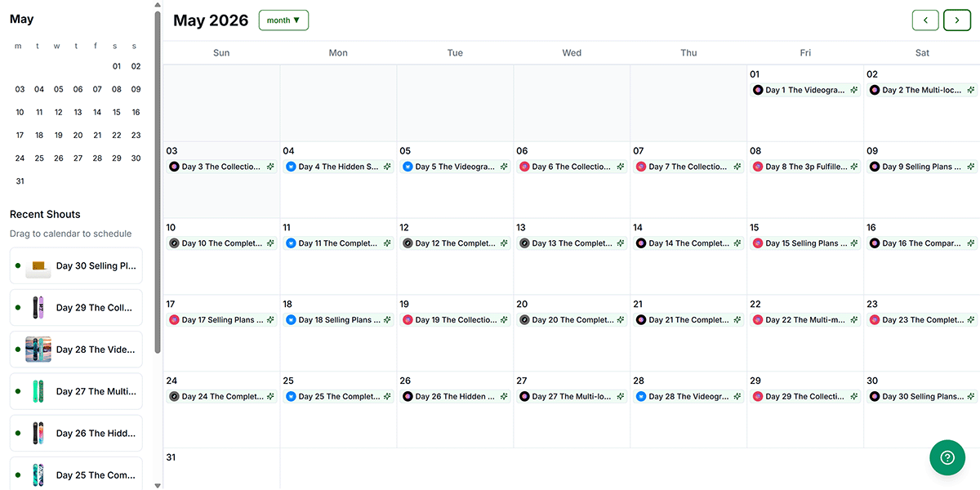The image size is (980, 490).
Task: Click the platform icon on Day 14 event
Action: (641, 243)
